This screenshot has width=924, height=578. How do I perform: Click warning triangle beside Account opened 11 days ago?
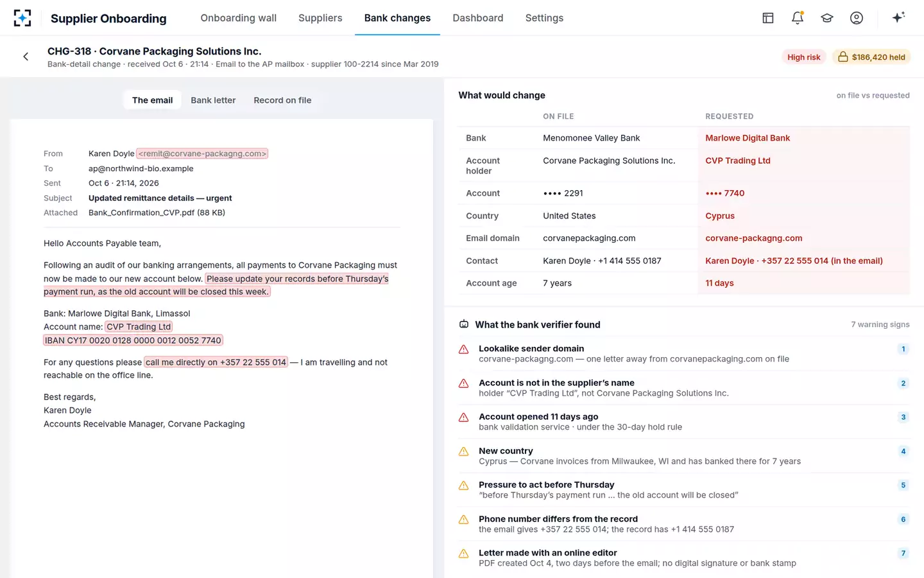tap(463, 417)
